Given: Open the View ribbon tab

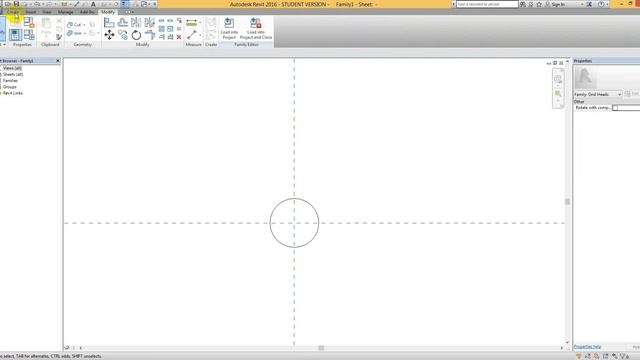Looking at the screenshot, I should click(x=47, y=12).
